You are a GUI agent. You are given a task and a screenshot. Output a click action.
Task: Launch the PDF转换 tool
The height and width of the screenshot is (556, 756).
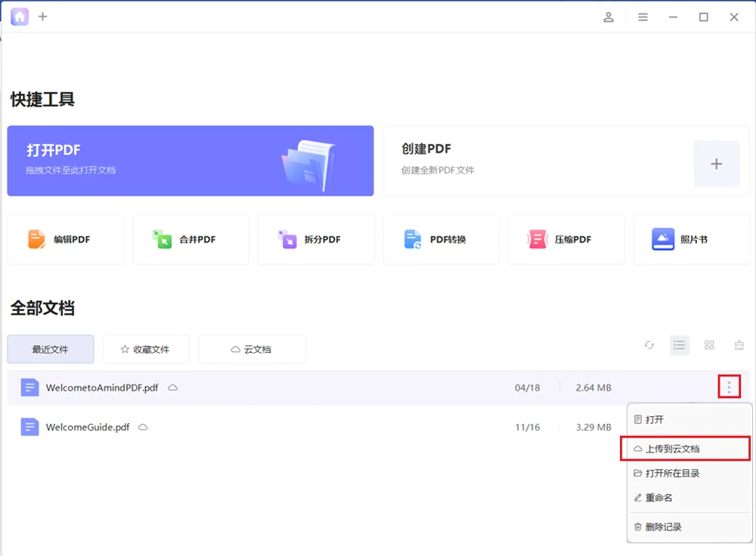tap(442, 239)
